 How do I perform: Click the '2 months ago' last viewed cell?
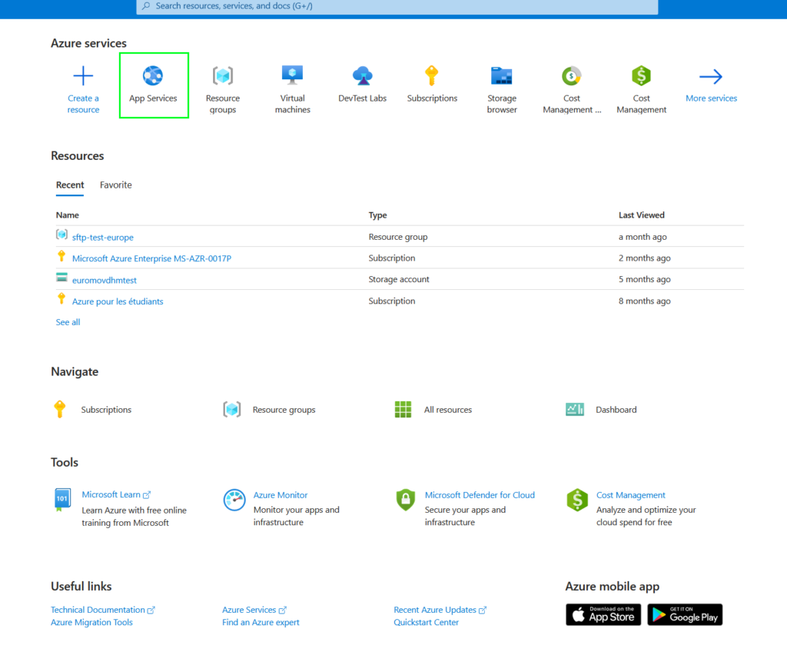(x=645, y=258)
